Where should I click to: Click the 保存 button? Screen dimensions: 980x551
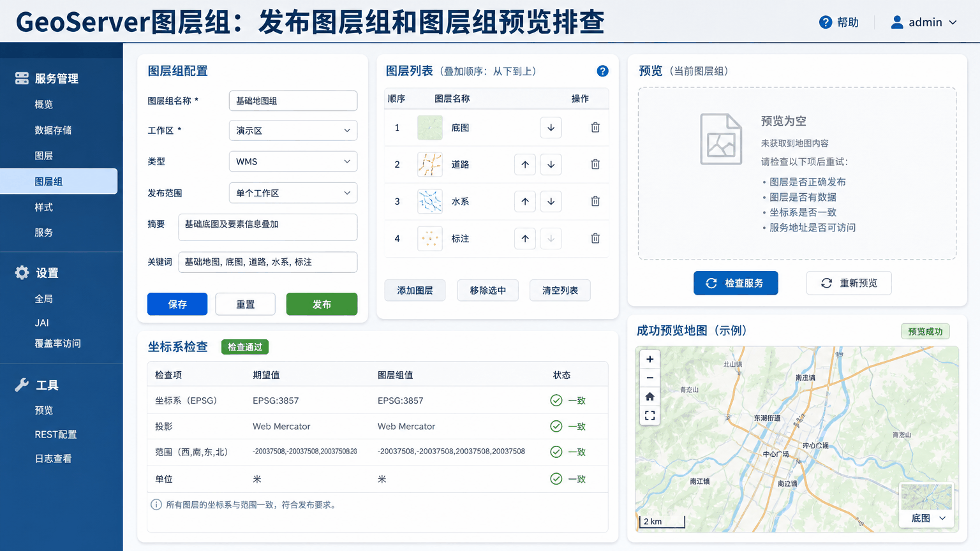click(177, 304)
